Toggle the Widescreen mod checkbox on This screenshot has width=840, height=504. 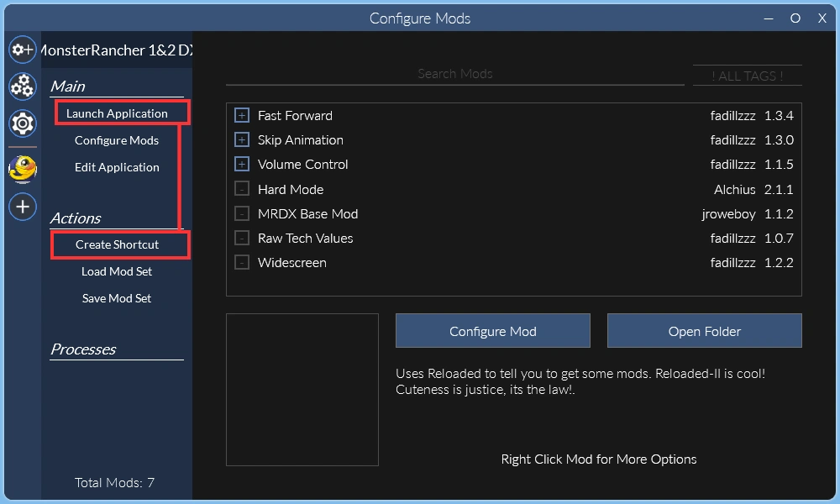pos(242,263)
